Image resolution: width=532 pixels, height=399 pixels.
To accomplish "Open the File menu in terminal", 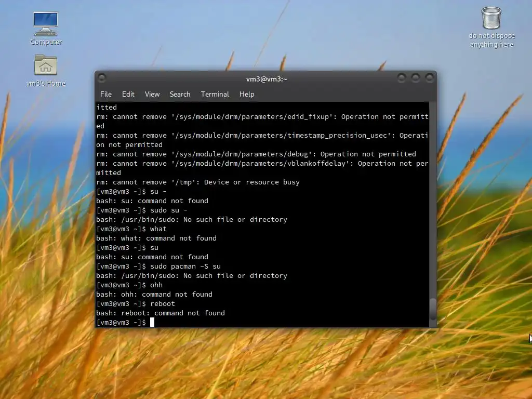I will [106, 95].
